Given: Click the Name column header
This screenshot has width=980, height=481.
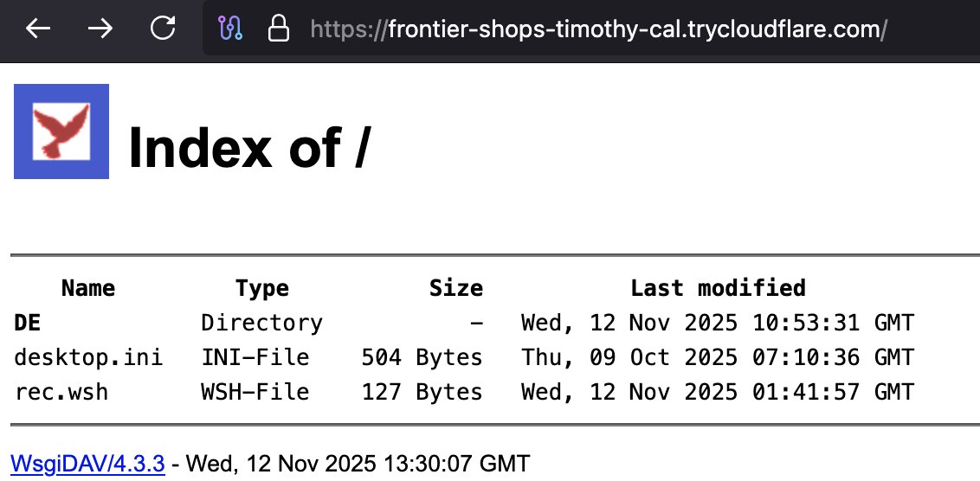Looking at the screenshot, I should pos(87,288).
